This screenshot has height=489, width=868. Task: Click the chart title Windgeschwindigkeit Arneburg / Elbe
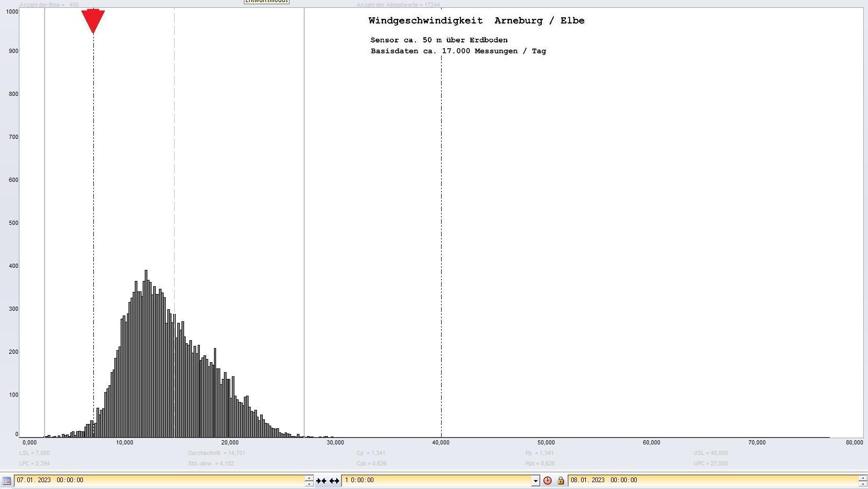coord(476,21)
